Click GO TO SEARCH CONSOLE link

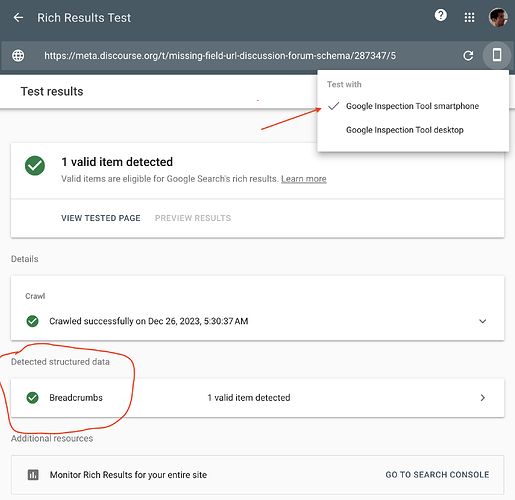[x=437, y=475]
